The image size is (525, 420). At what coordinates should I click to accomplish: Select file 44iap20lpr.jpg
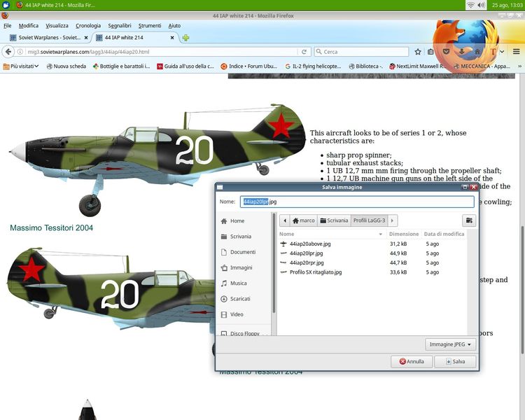click(x=372, y=253)
